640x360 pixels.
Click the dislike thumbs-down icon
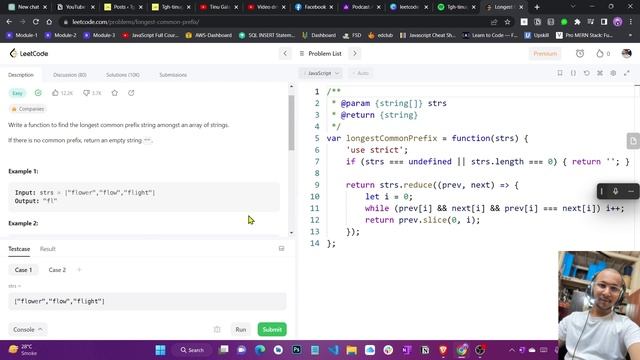tap(86, 93)
